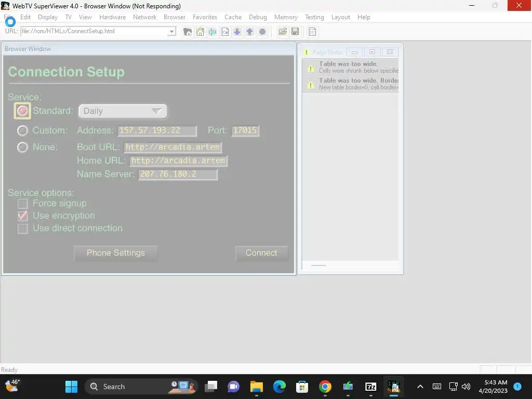Select the Standard service radio button
The image size is (532, 399).
pyautogui.click(x=22, y=111)
